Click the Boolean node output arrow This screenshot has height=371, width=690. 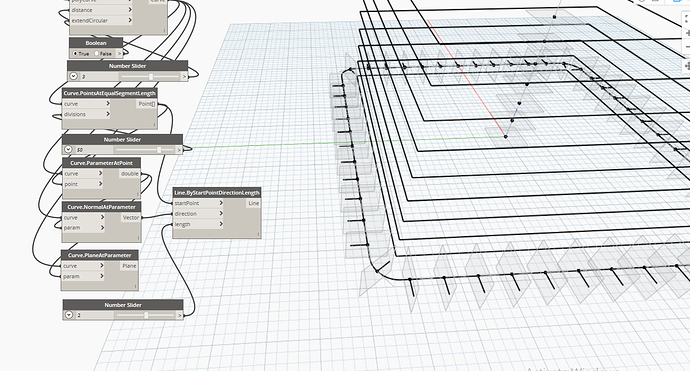click(x=119, y=53)
